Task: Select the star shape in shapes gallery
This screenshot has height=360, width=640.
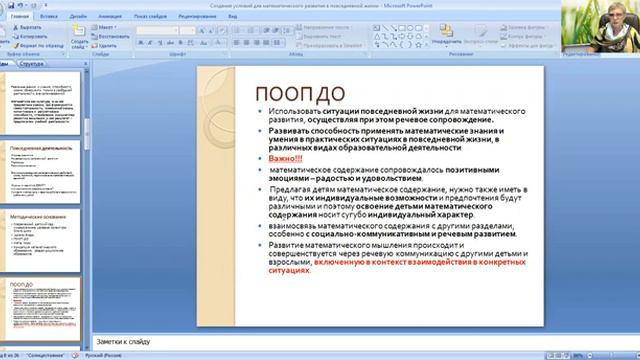Action: tap(418, 45)
